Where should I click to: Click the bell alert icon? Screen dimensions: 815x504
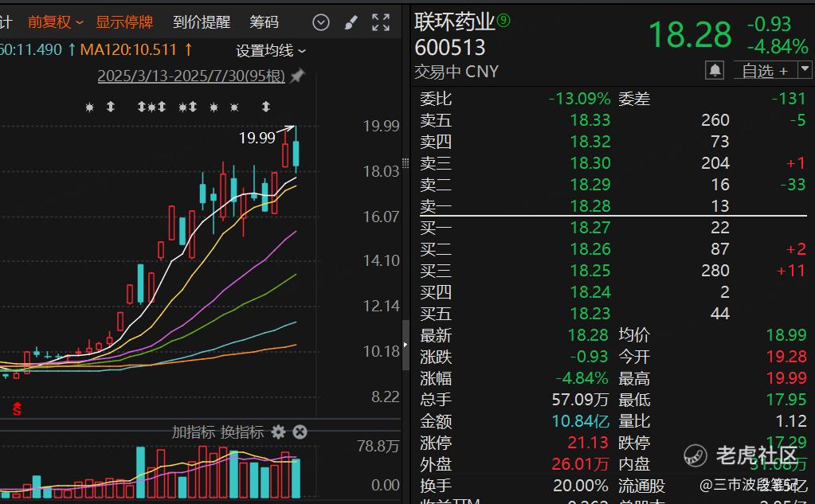click(715, 70)
